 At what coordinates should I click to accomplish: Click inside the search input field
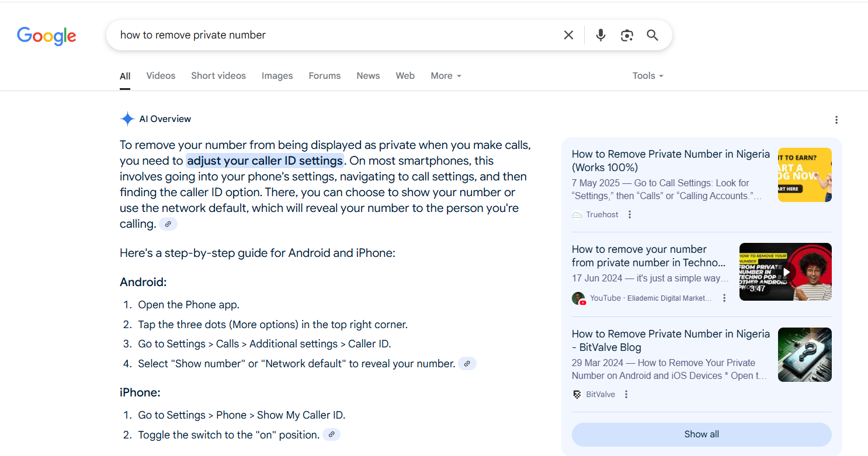click(292, 34)
